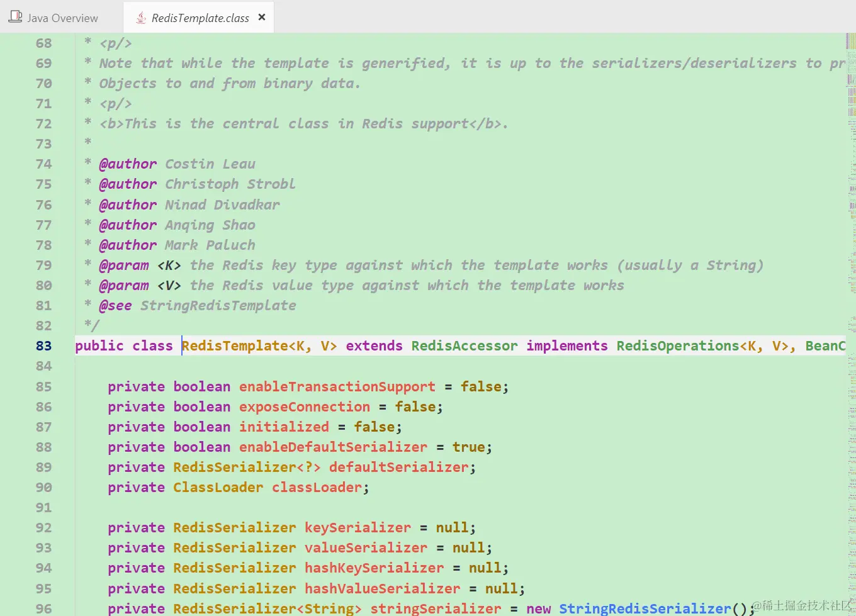
Task: Click the stringSerializer field name
Action: click(436, 608)
